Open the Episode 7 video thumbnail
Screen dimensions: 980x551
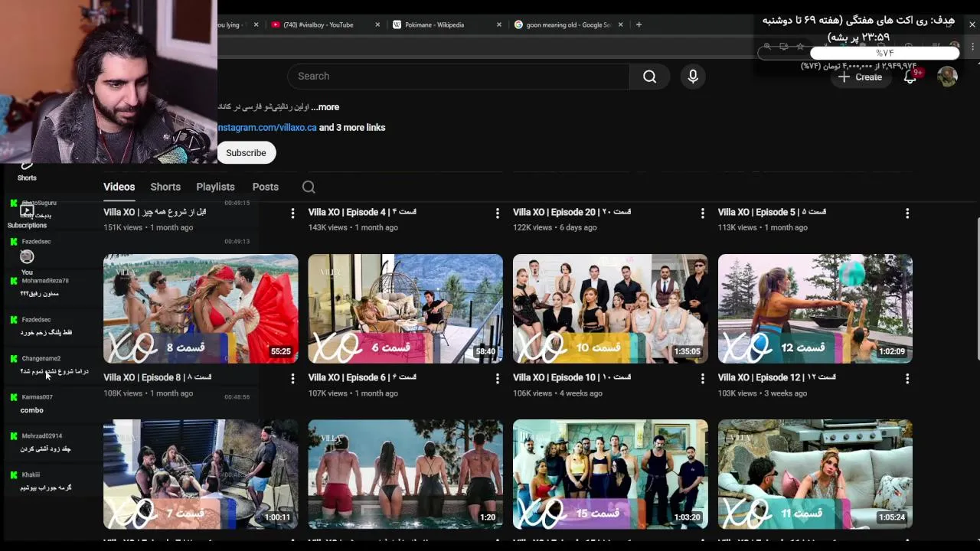pyautogui.click(x=201, y=474)
